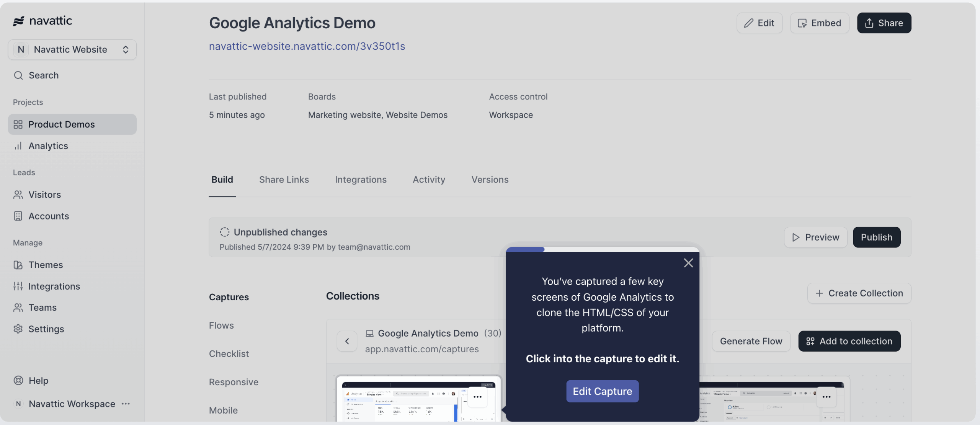Open the Navattic Workspace ellipsis menu
Screen dimensions: 980x425
tap(126, 404)
